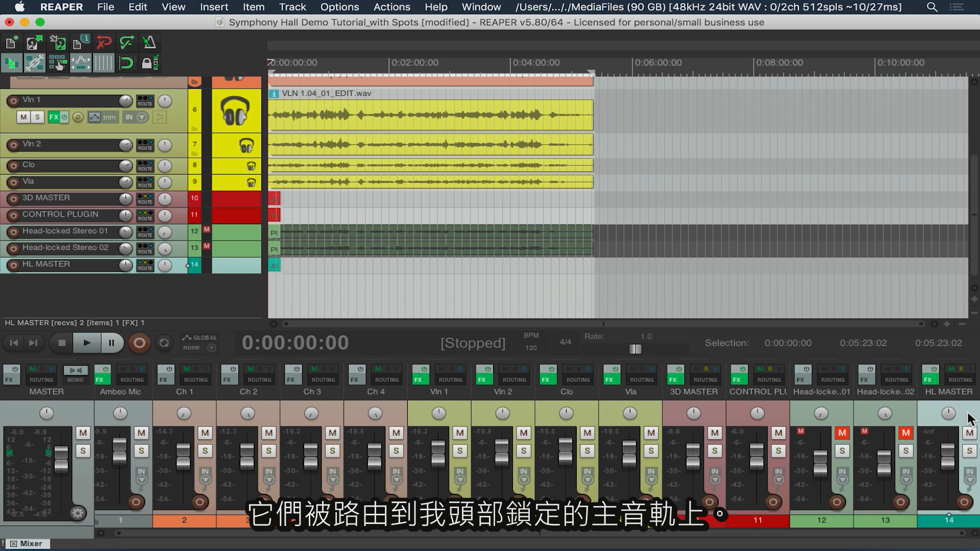Click the Record transport button

click(139, 343)
